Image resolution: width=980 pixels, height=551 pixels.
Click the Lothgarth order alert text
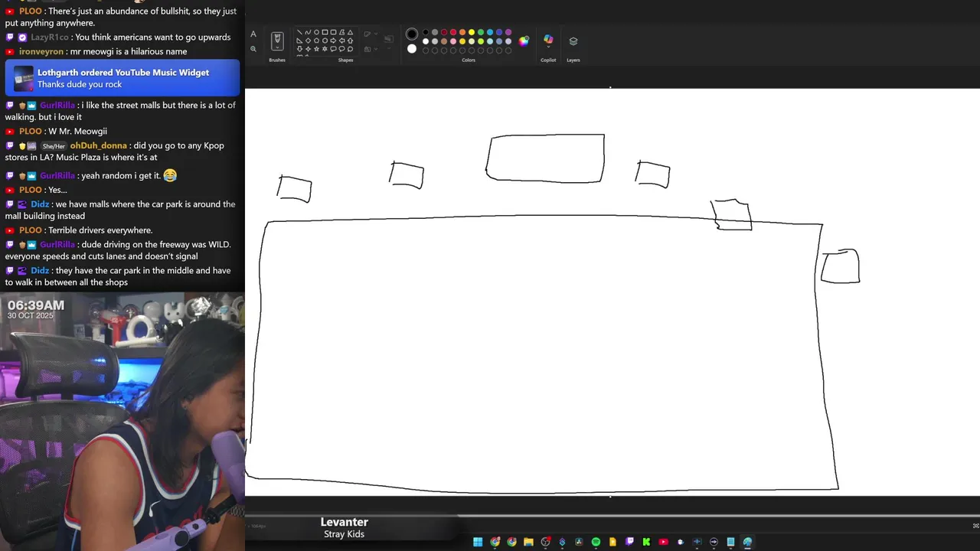point(123,73)
